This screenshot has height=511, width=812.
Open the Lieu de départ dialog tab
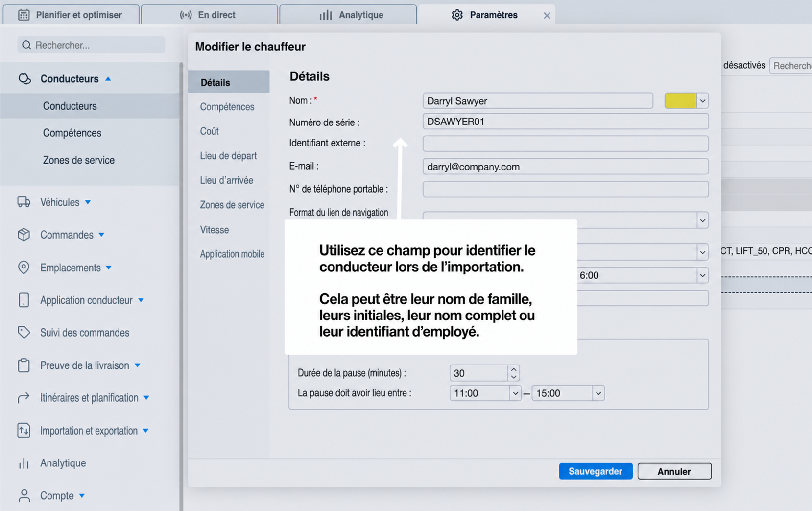(x=228, y=156)
